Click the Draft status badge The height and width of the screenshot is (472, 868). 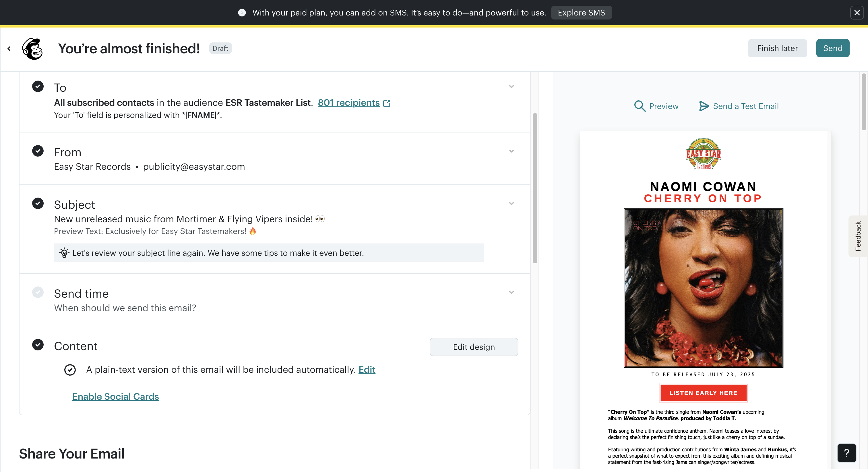click(220, 48)
